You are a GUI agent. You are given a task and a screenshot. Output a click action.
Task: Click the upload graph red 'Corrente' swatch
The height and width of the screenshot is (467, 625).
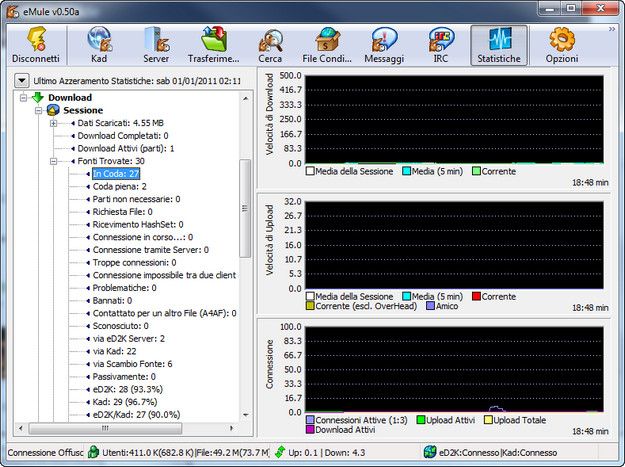coord(476,296)
